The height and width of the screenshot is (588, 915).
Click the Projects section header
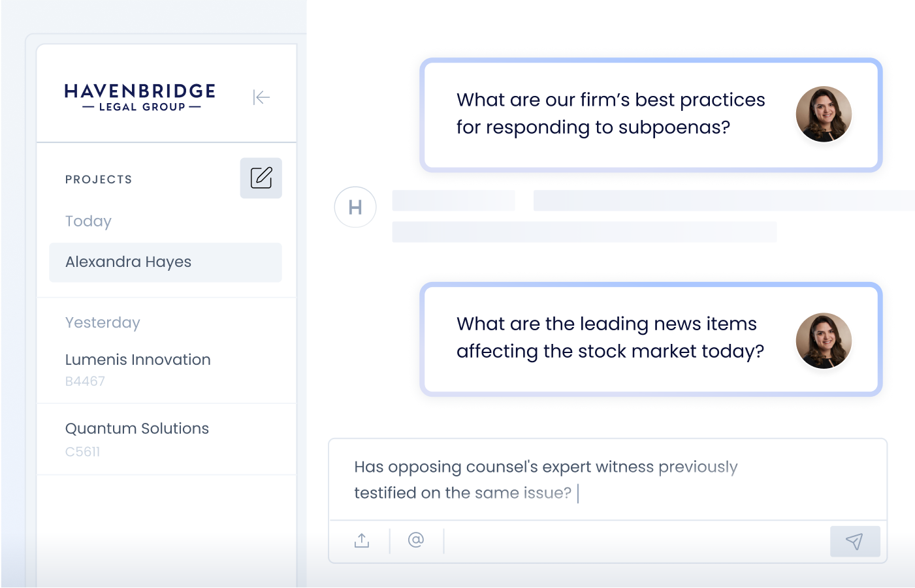tap(99, 179)
